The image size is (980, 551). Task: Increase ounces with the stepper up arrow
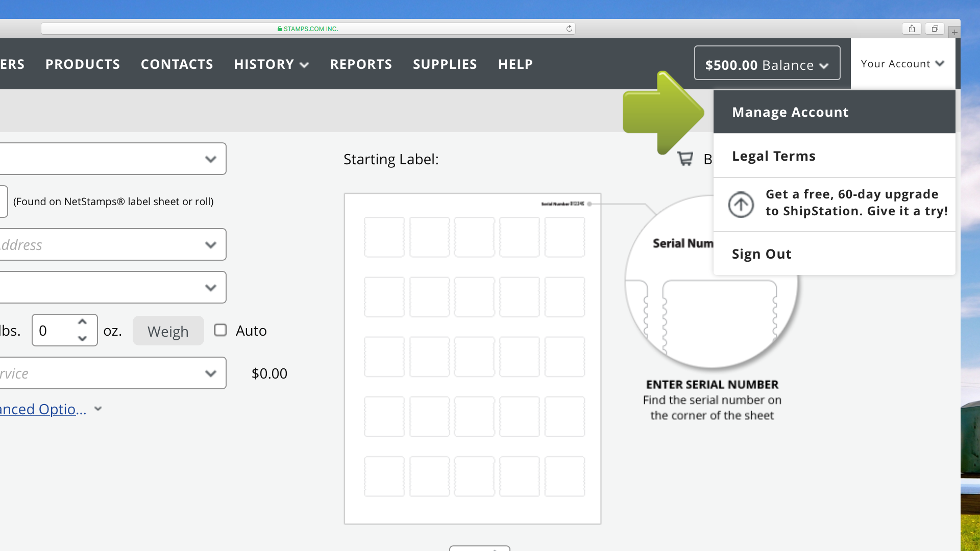tap(82, 321)
